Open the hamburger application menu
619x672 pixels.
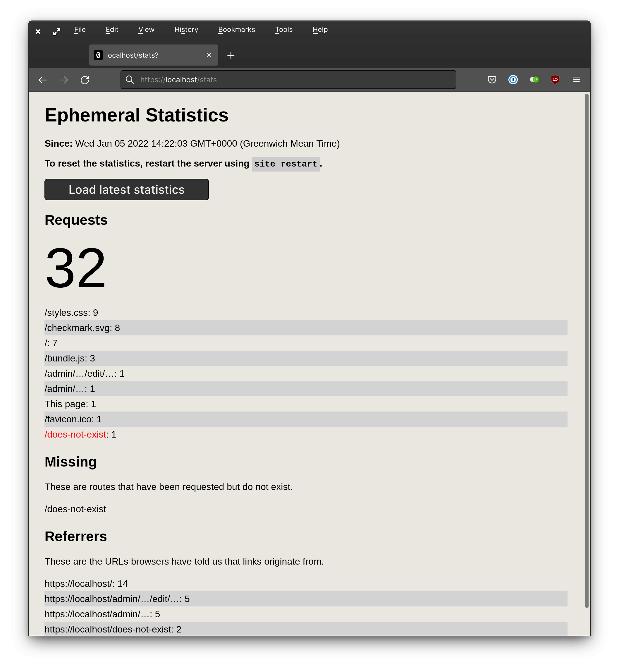click(x=576, y=79)
